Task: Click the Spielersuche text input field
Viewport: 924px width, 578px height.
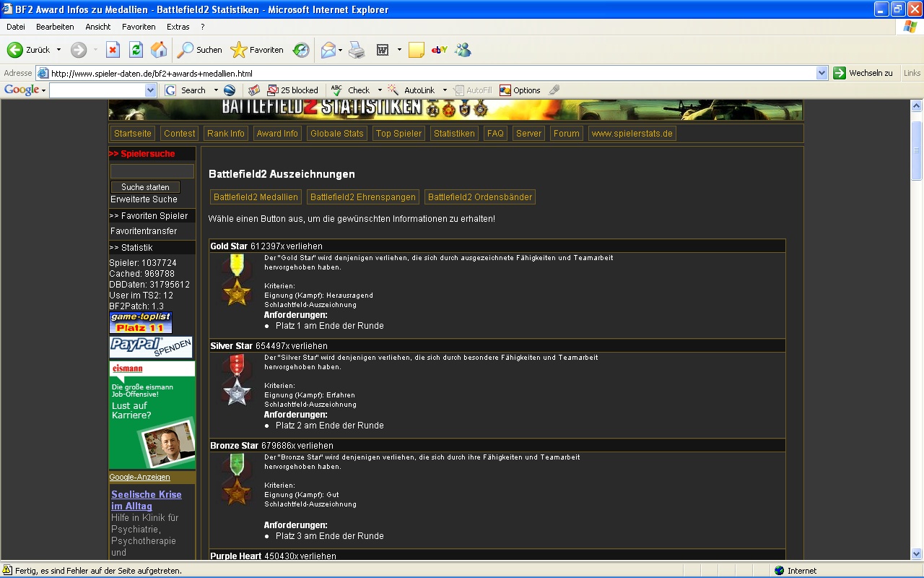Action: point(152,171)
